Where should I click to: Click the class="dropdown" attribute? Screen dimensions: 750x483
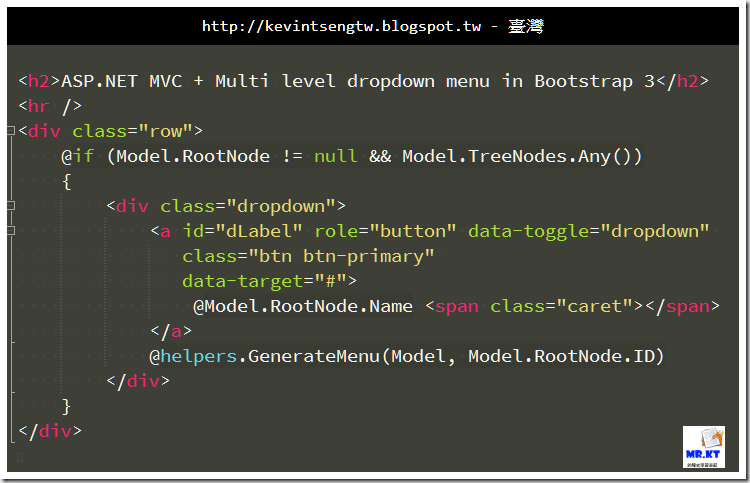pyautogui.click(x=247, y=206)
